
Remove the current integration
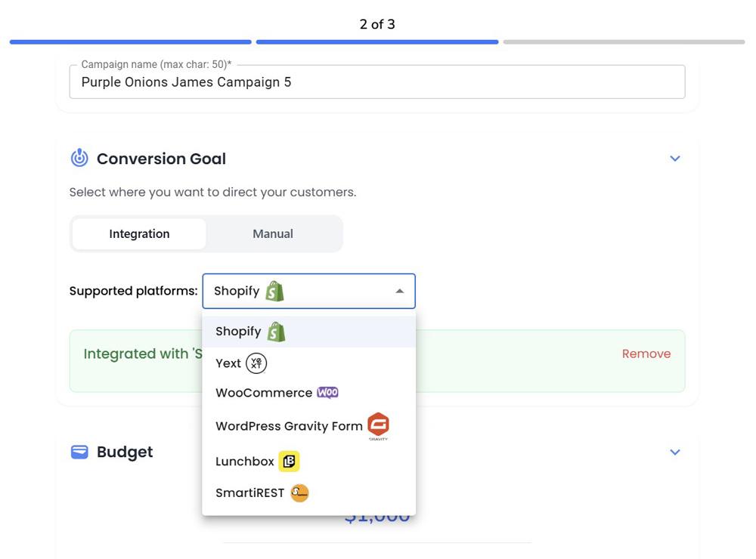(646, 354)
